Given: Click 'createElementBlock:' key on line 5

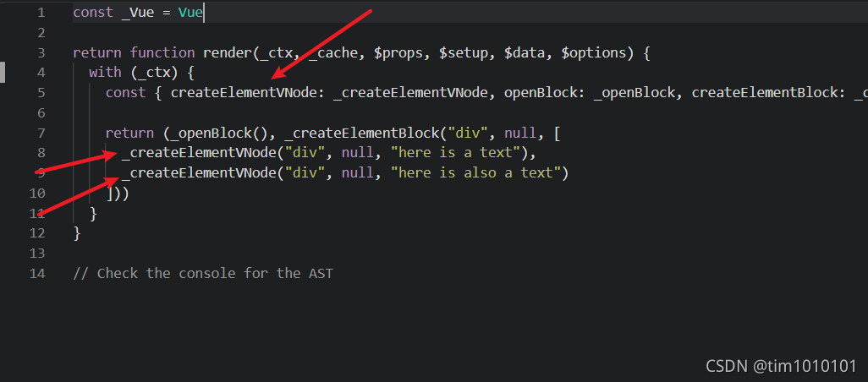Looking at the screenshot, I should click(769, 93).
